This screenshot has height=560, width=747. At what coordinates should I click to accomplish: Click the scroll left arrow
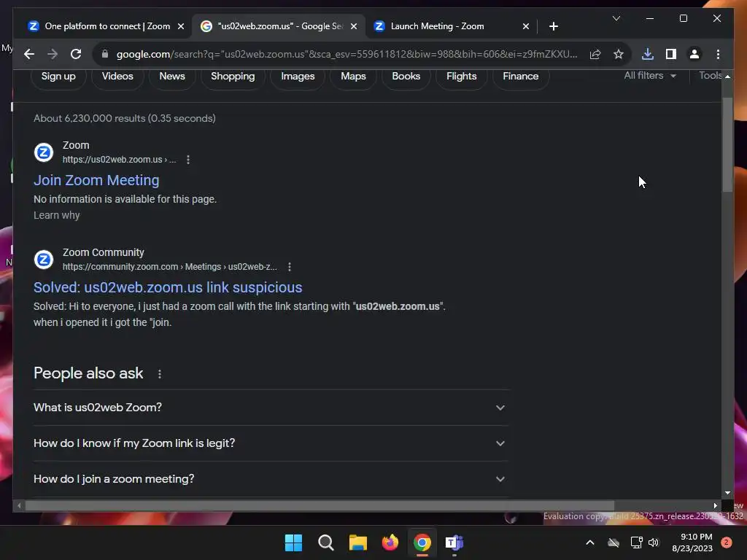[19, 506]
